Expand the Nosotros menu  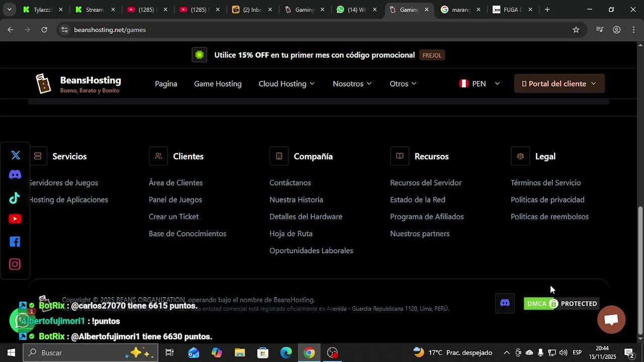click(x=352, y=84)
